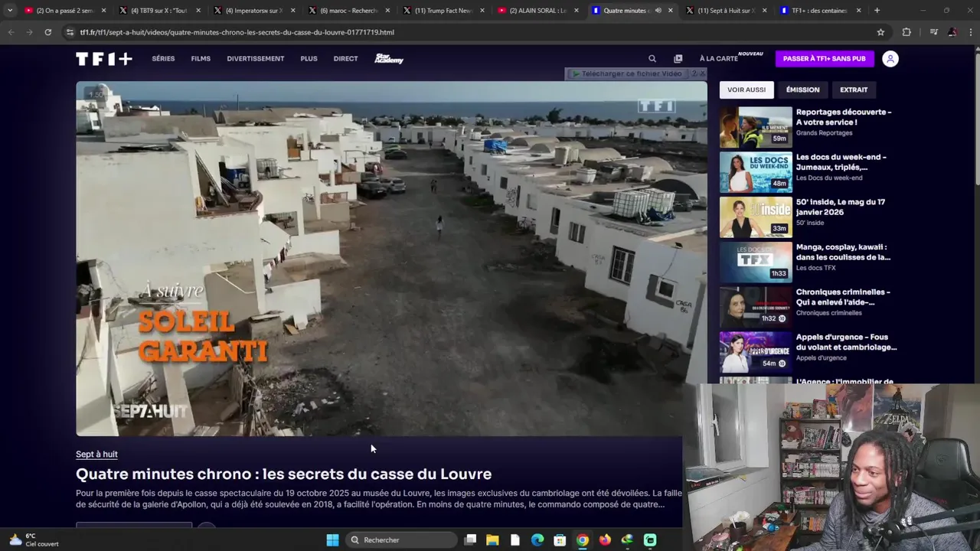Screen dimensions: 980x551
Task: Click the Star Academy logo
Action: click(389, 59)
